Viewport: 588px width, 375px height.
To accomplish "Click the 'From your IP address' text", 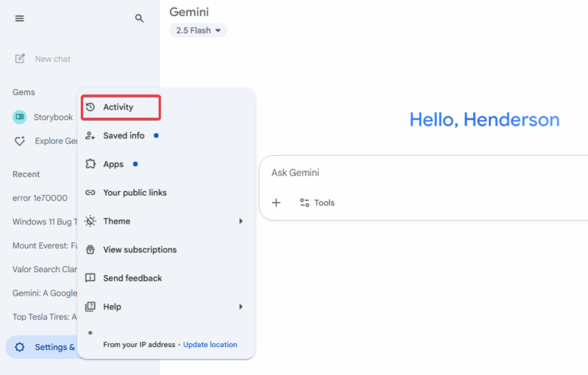I will click(139, 345).
